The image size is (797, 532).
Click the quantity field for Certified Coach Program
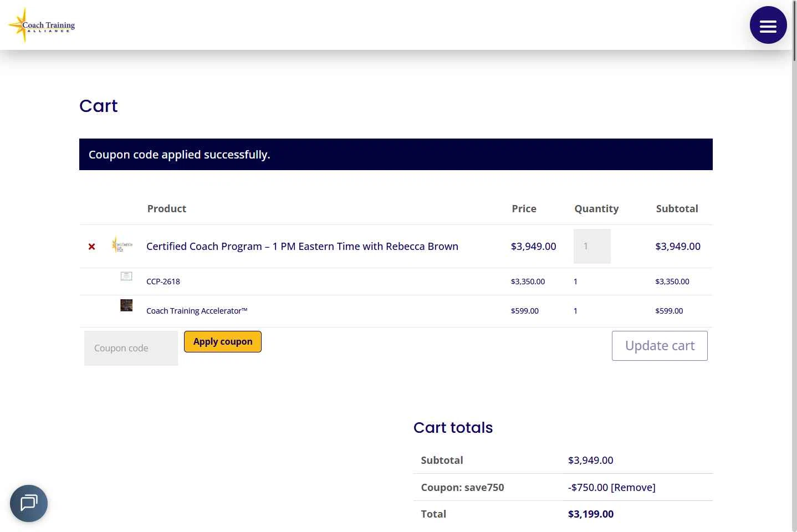point(592,246)
